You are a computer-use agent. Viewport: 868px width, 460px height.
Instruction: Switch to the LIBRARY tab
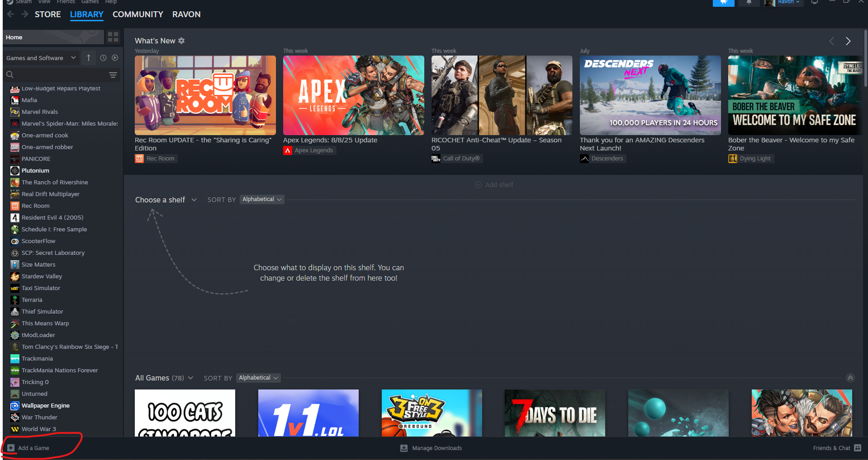tap(87, 14)
